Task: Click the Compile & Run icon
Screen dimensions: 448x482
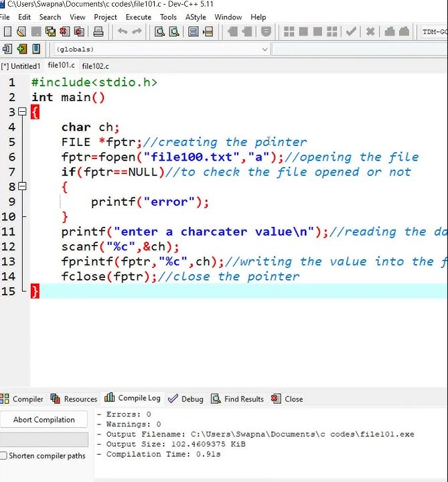Action: coord(317,31)
